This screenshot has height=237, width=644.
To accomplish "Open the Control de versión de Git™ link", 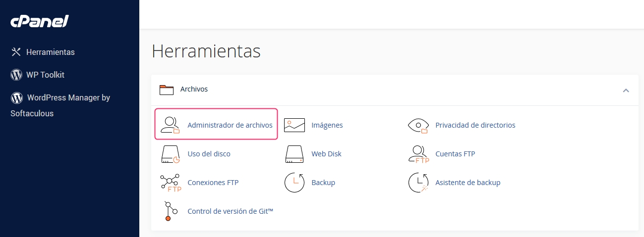I will [x=231, y=211].
